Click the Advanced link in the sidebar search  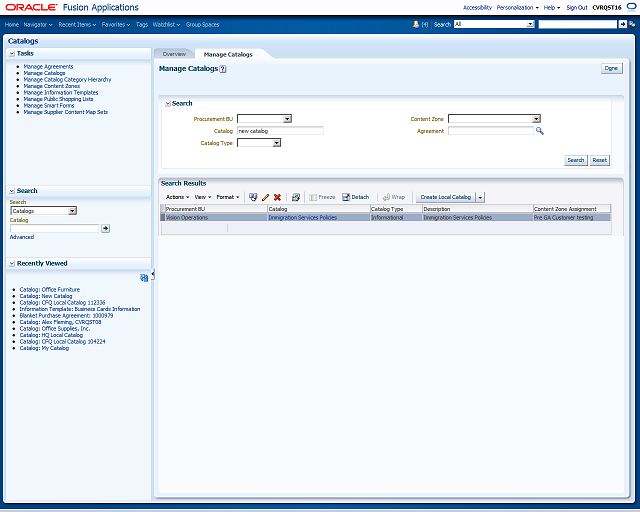click(22, 237)
